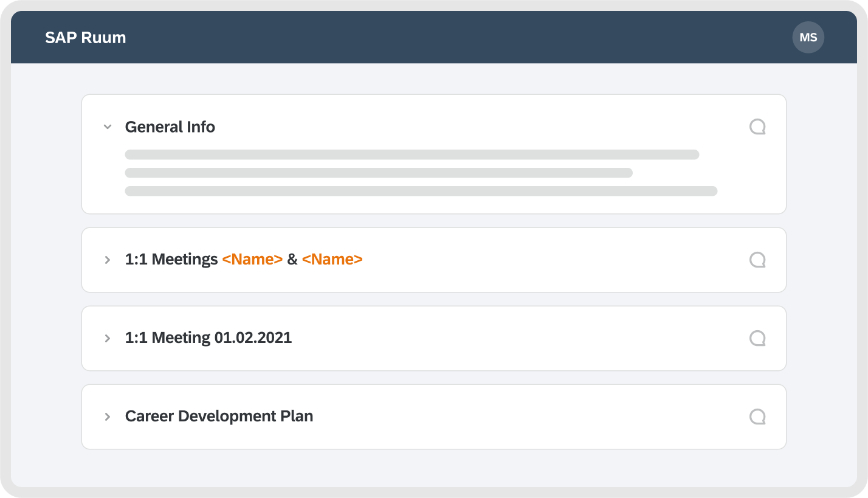
Task: Click the SAP Ruum app title
Action: click(x=86, y=38)
